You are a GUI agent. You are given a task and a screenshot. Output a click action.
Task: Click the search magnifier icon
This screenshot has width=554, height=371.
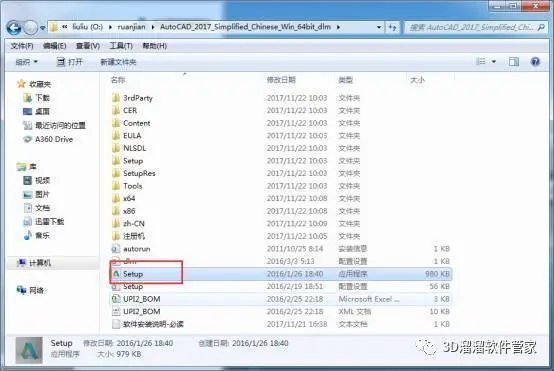tap(541, 27)
